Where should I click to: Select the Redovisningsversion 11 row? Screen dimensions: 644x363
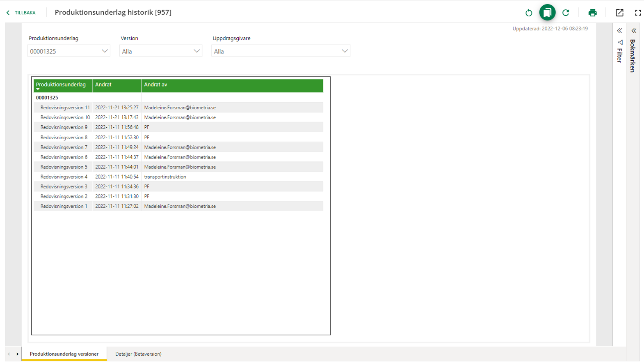coord(65,108)
